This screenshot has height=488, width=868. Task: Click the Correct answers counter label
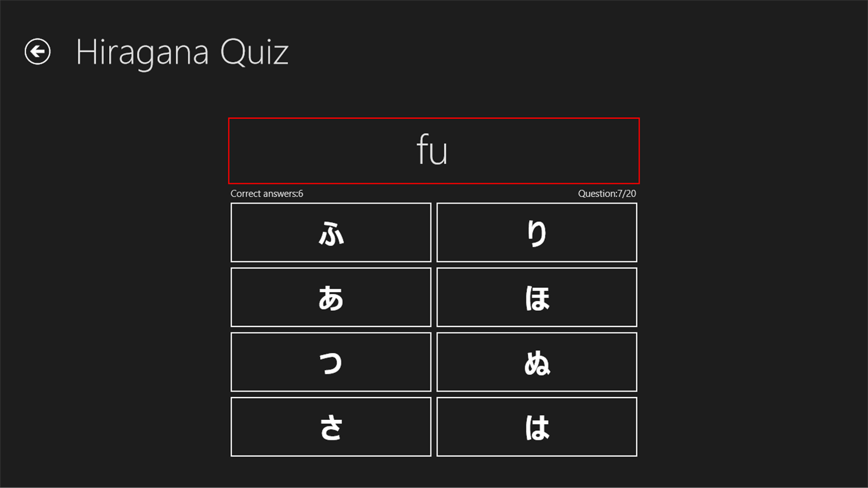click(267, 193)
